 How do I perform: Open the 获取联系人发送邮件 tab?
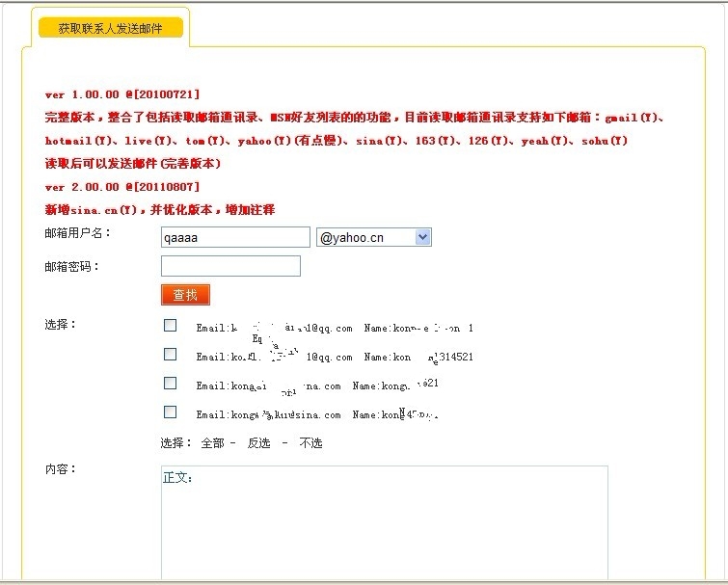(111, 28)
